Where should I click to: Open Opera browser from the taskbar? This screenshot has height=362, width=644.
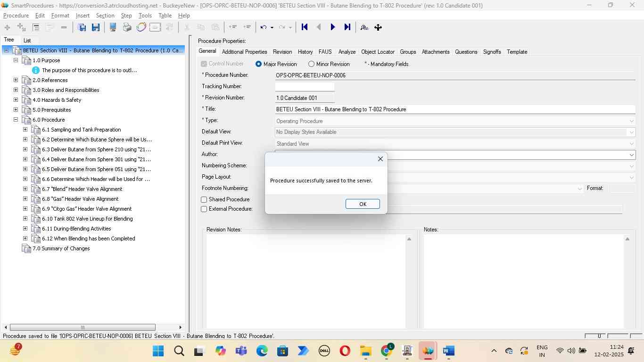[345, 351]
